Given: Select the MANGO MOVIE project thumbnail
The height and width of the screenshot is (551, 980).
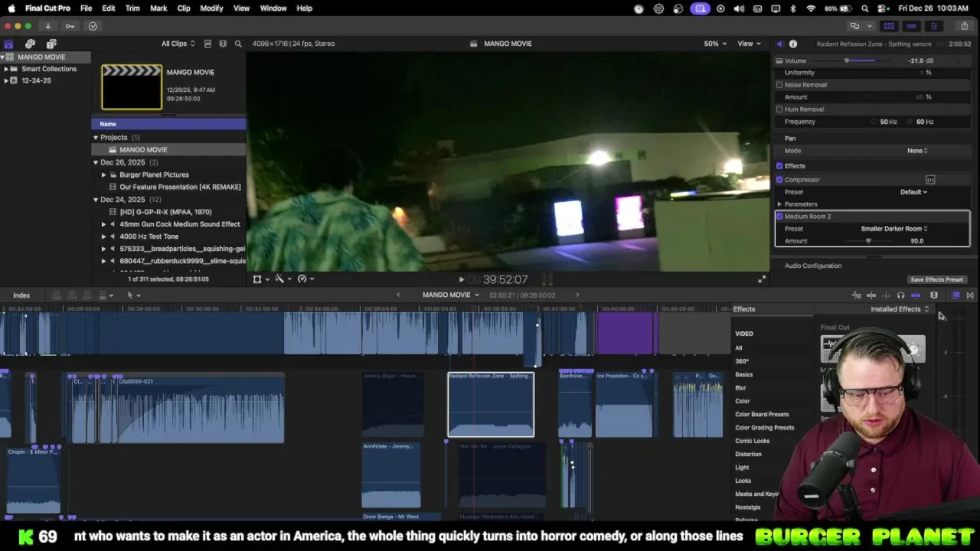Looking at the screenshot, I should tap(132, 87).
